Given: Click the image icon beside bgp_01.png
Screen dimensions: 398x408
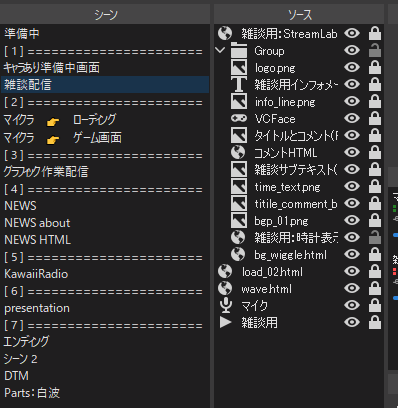Looking at the screenshot, I should [239, 221].
